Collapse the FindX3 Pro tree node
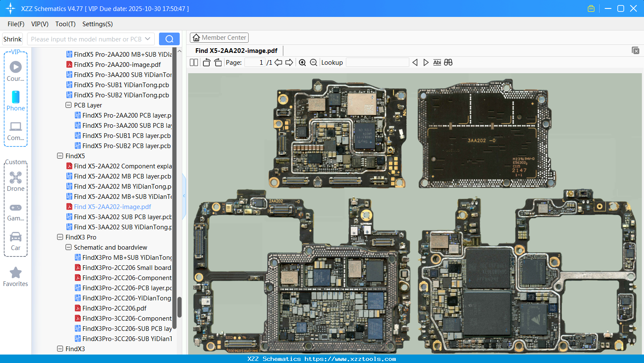The image size is (644, 363). (x=60, y=237)
